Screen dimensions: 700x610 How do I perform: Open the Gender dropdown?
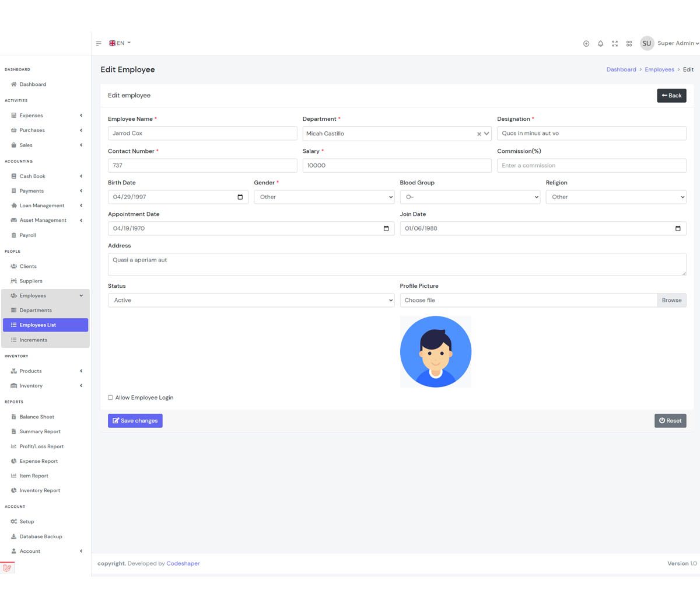(x=324, y=197)
